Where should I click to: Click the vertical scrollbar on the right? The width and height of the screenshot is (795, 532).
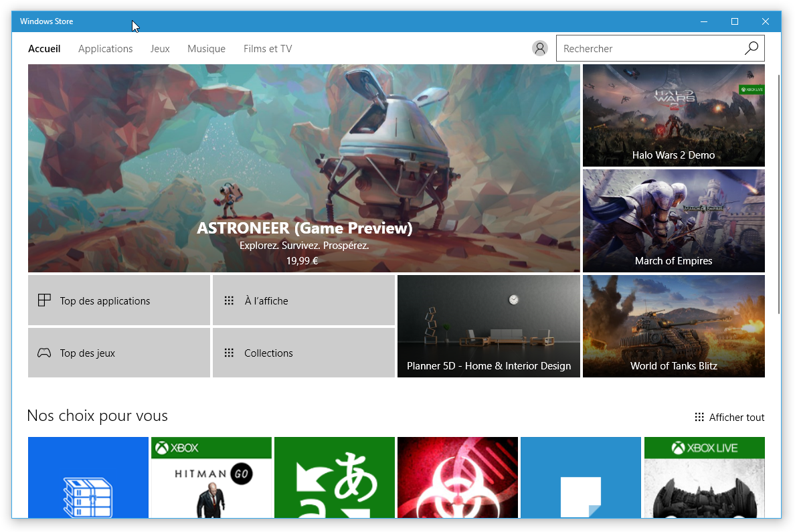[778, 194]
